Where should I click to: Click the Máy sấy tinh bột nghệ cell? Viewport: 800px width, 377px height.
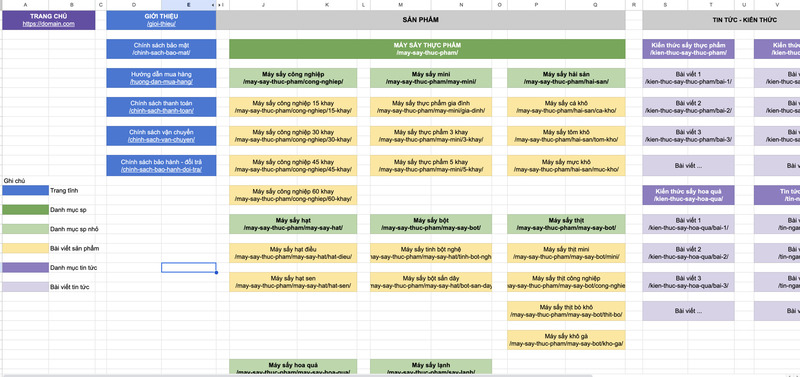click(x=431, y=253)
